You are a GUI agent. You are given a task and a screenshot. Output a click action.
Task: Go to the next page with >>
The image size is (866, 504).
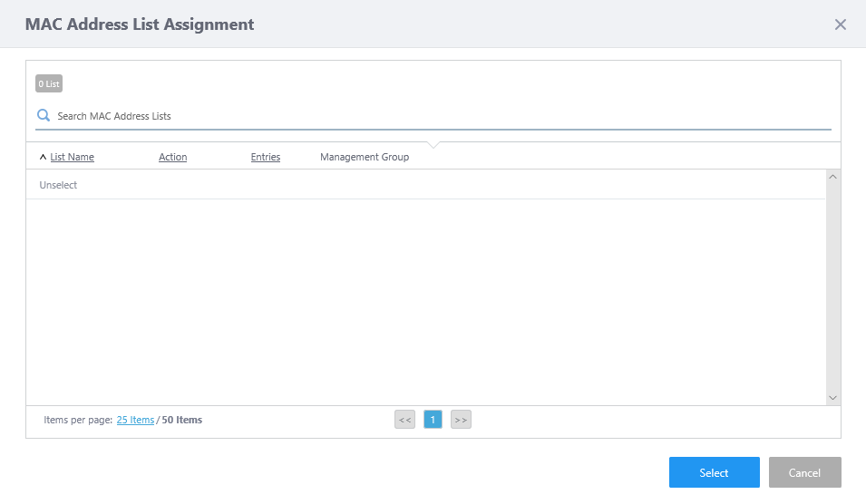pos(461,420)
